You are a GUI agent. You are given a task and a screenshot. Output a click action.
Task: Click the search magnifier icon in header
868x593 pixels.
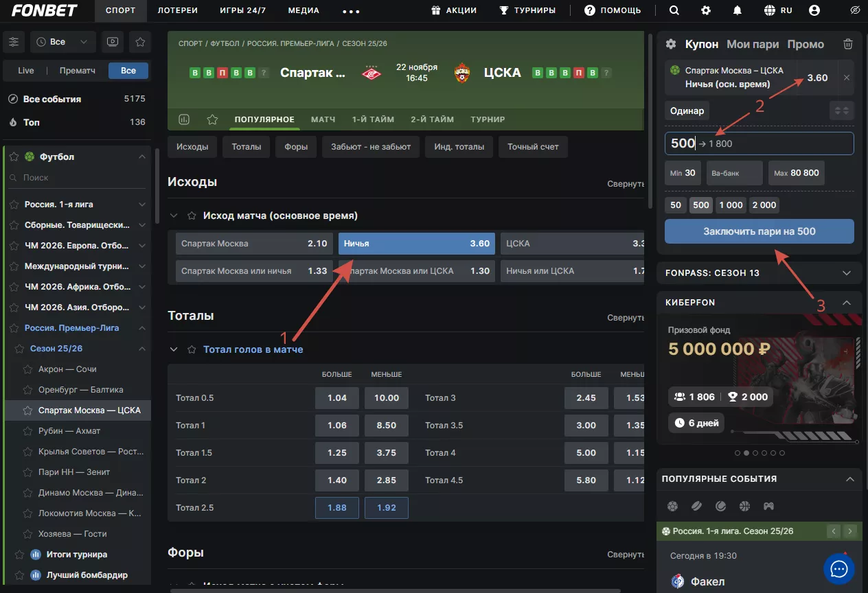(x=674, y=10)
